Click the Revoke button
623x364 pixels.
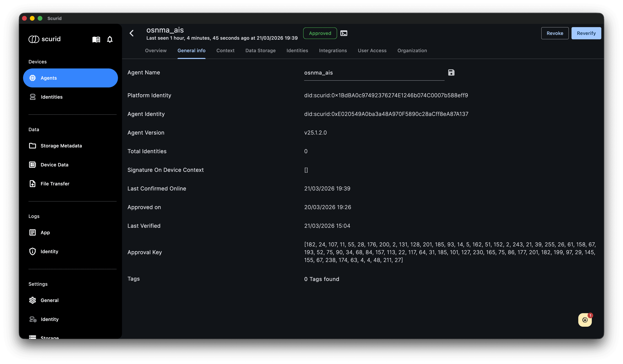555,33
